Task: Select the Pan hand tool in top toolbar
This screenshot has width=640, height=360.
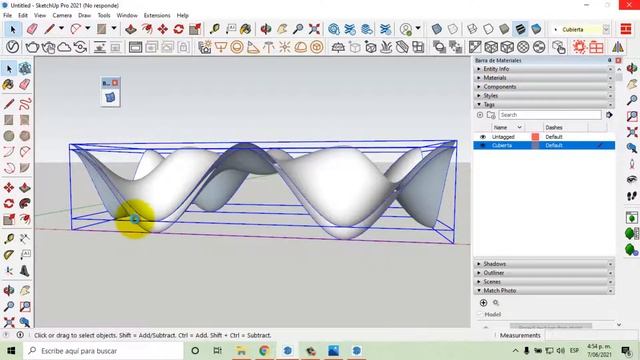Action: click(282, 29)
